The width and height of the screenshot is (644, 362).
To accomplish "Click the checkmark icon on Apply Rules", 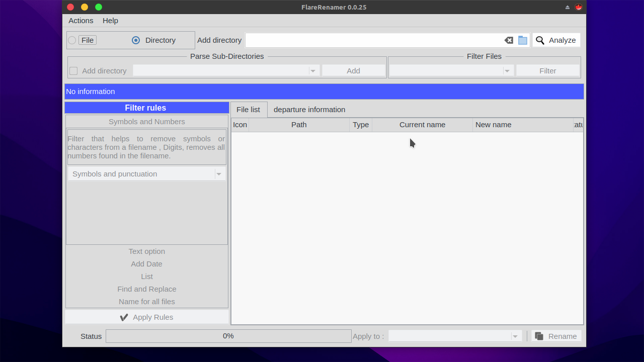I will (124, 317).
